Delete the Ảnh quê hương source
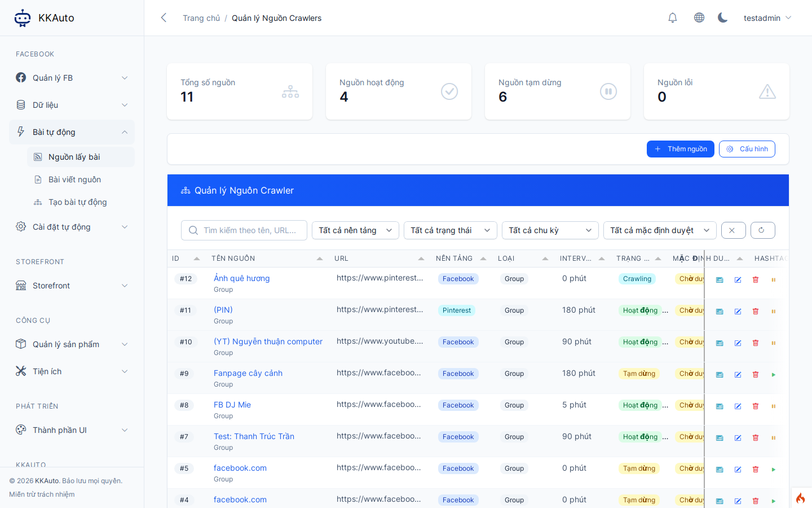This screenshot has width=812, height=508. [756, 280]
